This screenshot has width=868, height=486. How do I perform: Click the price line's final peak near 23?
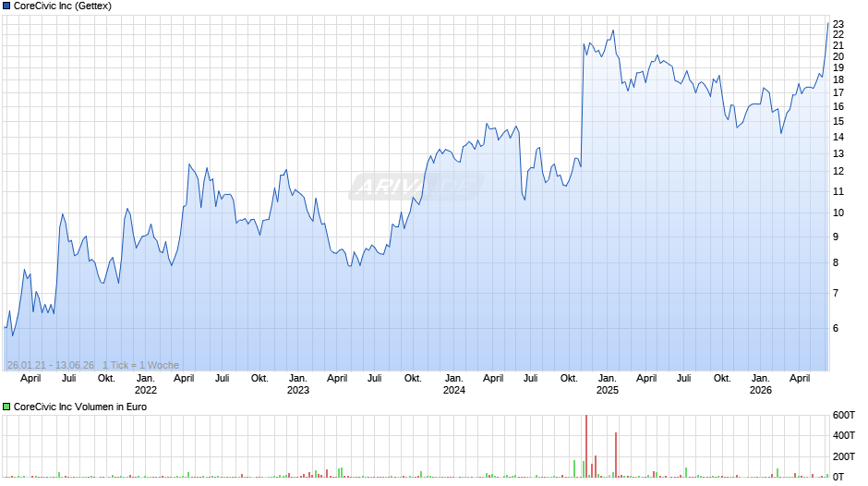[x=828, y=23]
